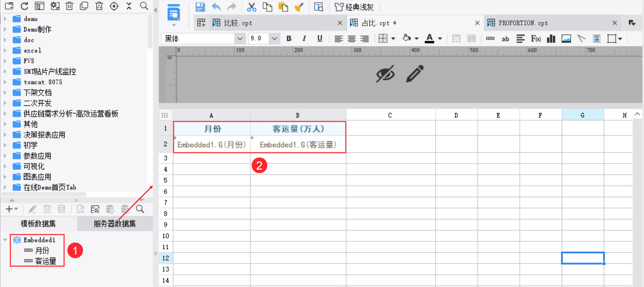This screenshot has height=287, width=644.
Task: Select the format painter brush icon
Action: tap(299, 7)
